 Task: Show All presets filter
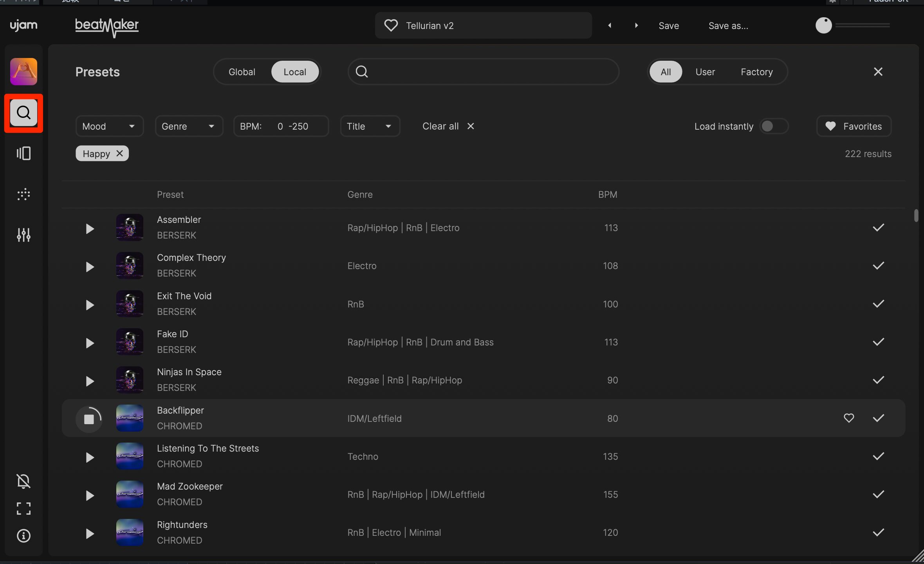click(x=666, y=72)
